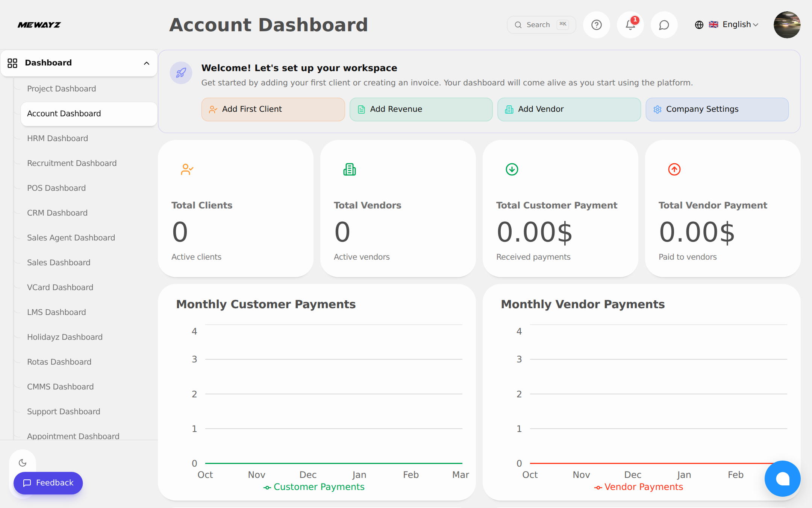Collapse the Dashboard section in the sidebar
Screen dimensions: 812x508
click(x=146, y=63)
